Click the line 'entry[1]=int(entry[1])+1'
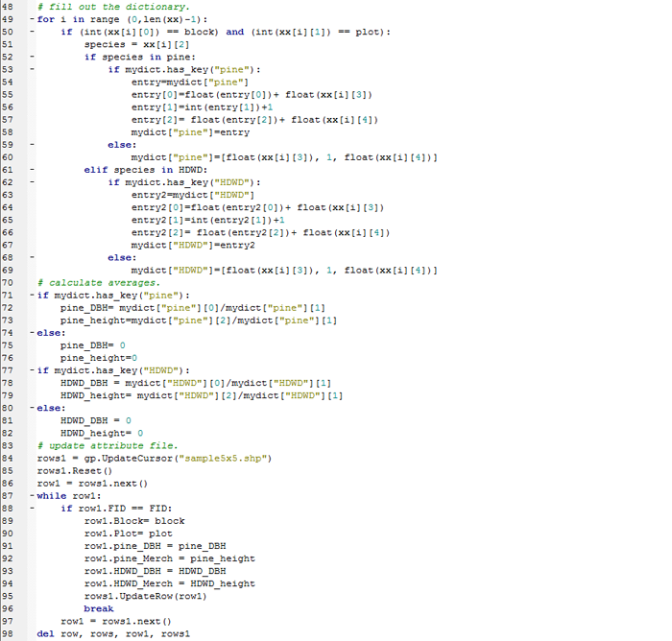672x641 pixels. (202, 107)
